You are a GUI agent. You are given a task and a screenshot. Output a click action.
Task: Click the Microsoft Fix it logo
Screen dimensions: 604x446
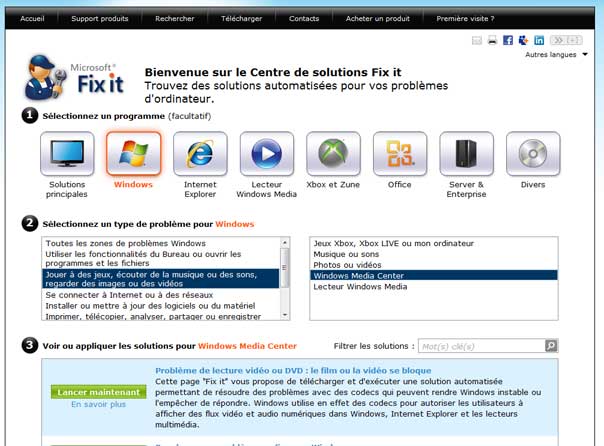point(74,78)
